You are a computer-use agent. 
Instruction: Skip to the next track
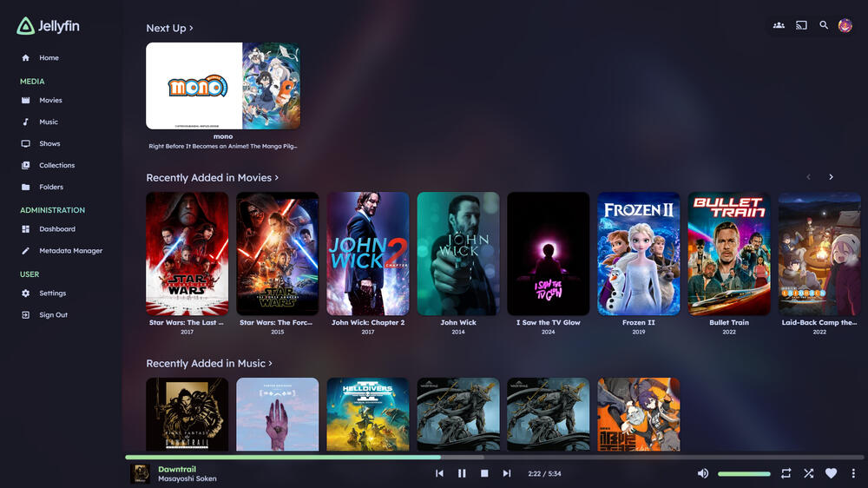coord(507,473)
